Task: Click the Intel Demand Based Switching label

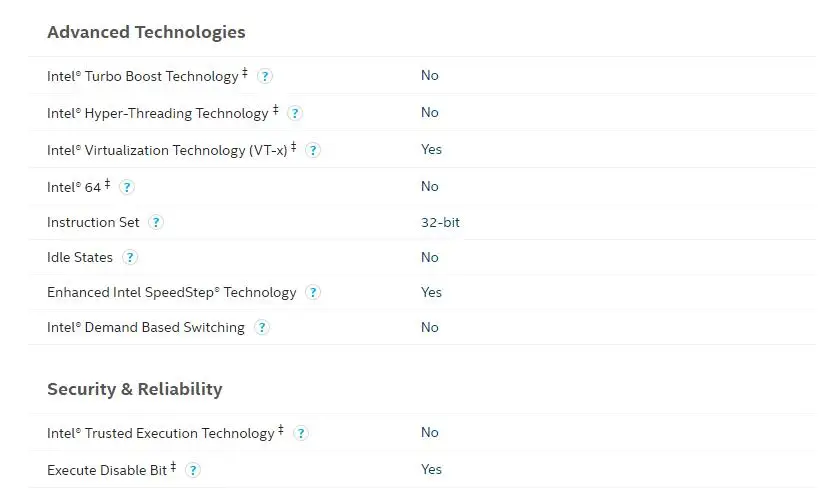Action: tap(146, 327)
